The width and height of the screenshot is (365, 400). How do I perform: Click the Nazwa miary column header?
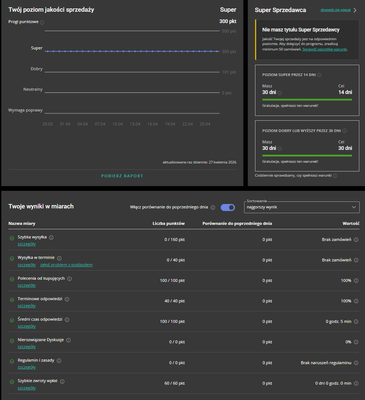coord(22,223)
